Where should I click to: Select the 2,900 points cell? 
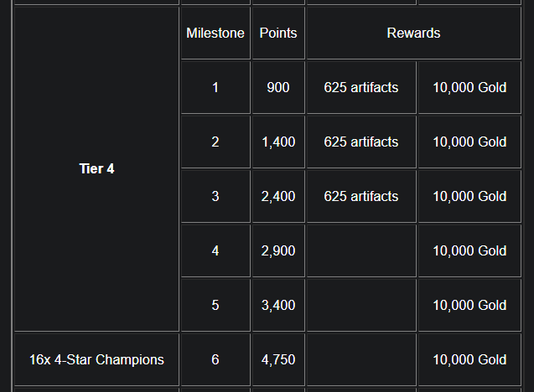coord(278,250)
